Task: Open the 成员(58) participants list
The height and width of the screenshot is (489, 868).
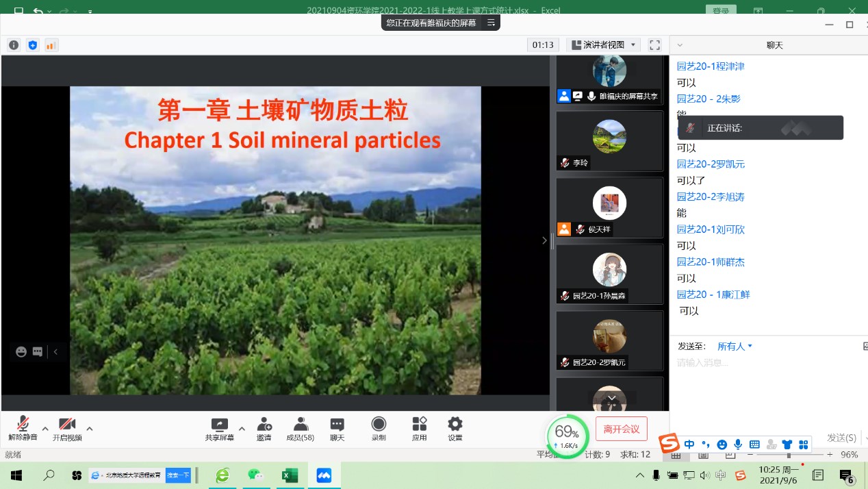Action: 300,429
